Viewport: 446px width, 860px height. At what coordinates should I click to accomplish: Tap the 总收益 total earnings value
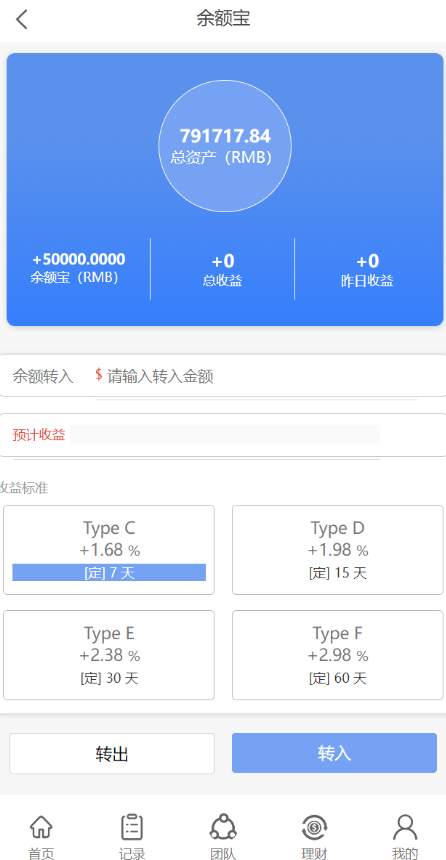[x=223, y=261]
